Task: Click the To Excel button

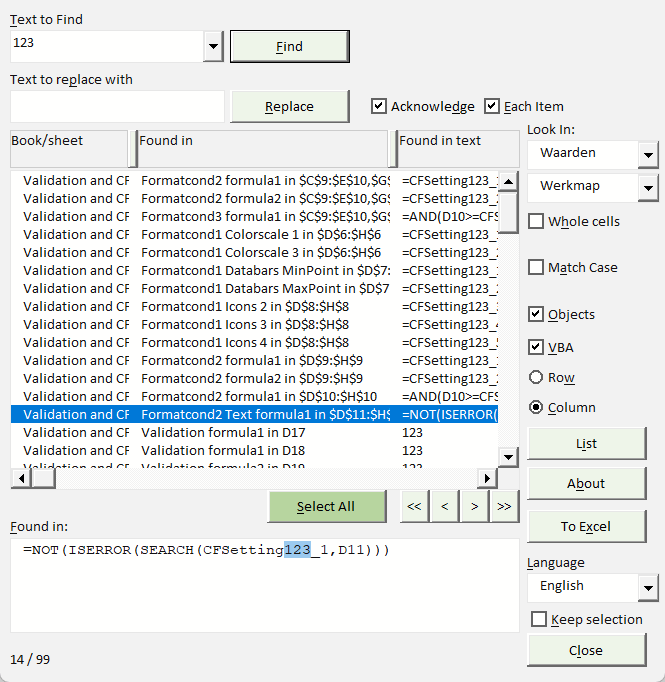Action: [x=587, y=527]
